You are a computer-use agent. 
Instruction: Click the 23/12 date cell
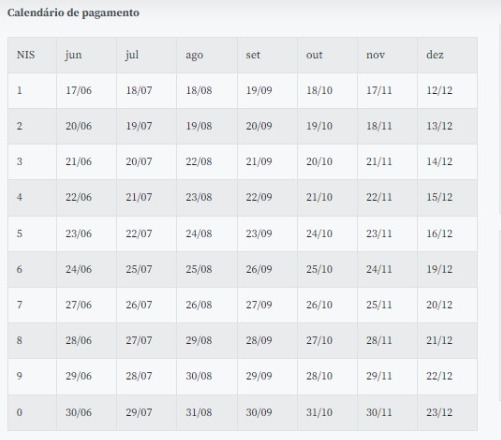pos(447,412)
